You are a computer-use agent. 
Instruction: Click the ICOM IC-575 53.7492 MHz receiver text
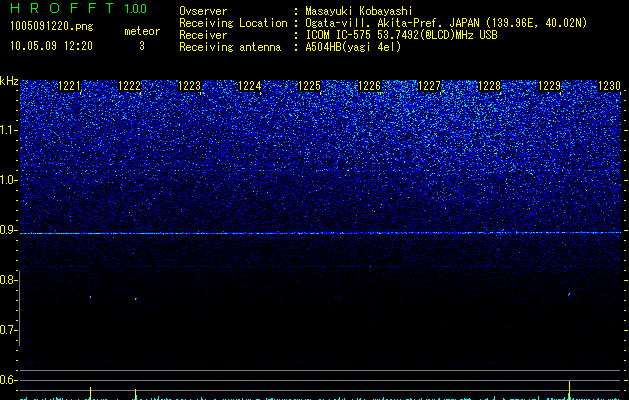click(401, 35)
